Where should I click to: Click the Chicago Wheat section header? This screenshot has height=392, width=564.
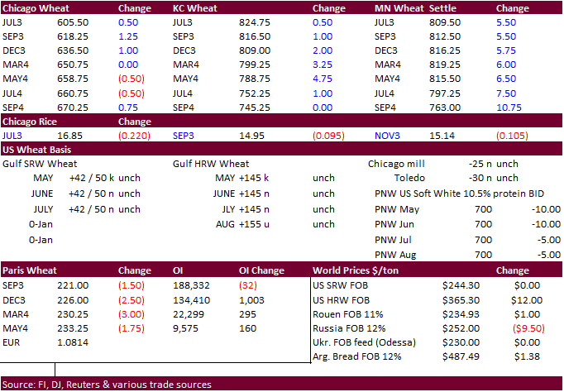34,8
